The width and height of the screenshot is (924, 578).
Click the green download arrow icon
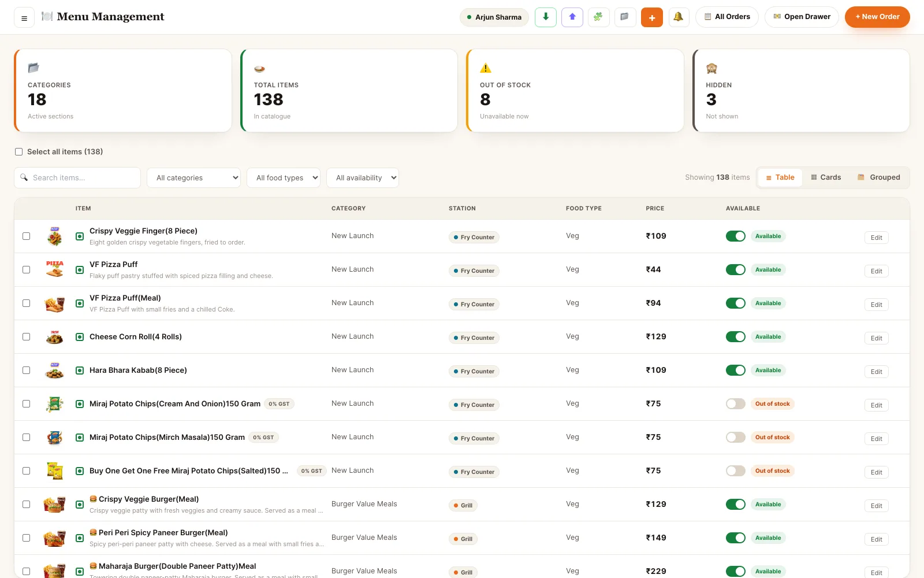pos(546,17)
